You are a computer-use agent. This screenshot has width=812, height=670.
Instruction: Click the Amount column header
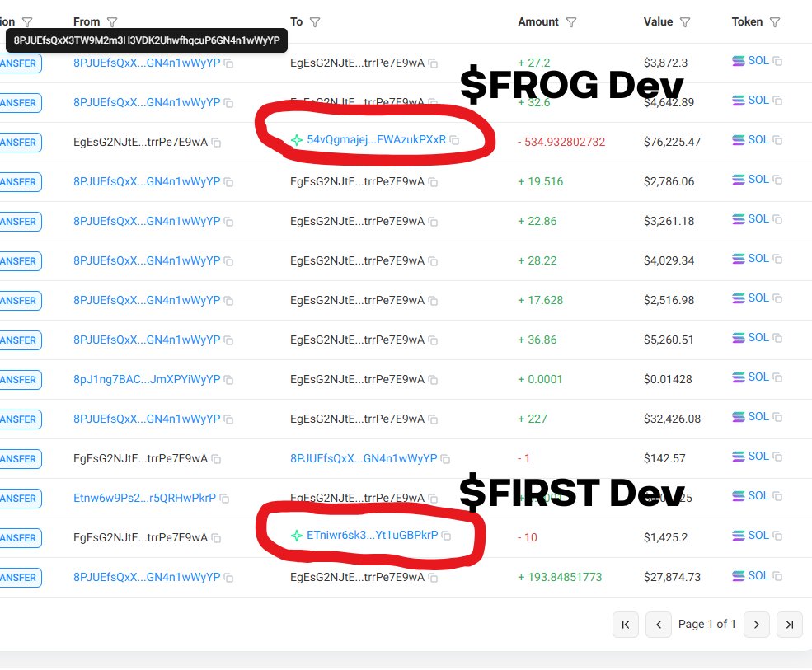tap(538, 21)
